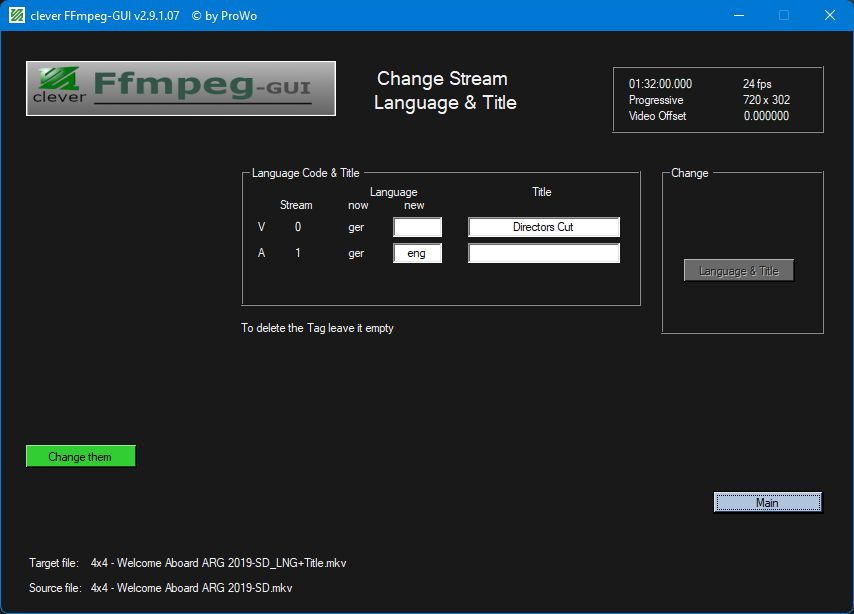This screenshot has width=854, height=614.
Task: Click the A stream type label
Action: 261,253
